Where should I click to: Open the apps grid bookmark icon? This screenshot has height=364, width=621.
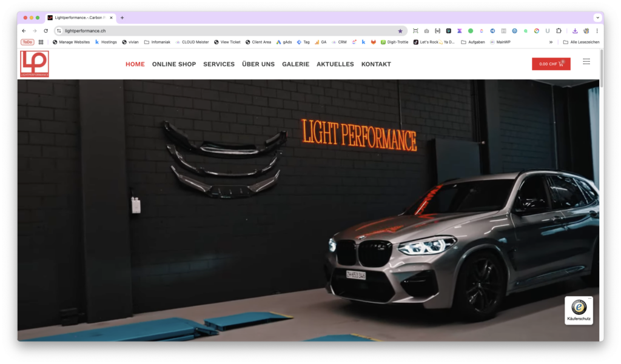pos(41,42)
